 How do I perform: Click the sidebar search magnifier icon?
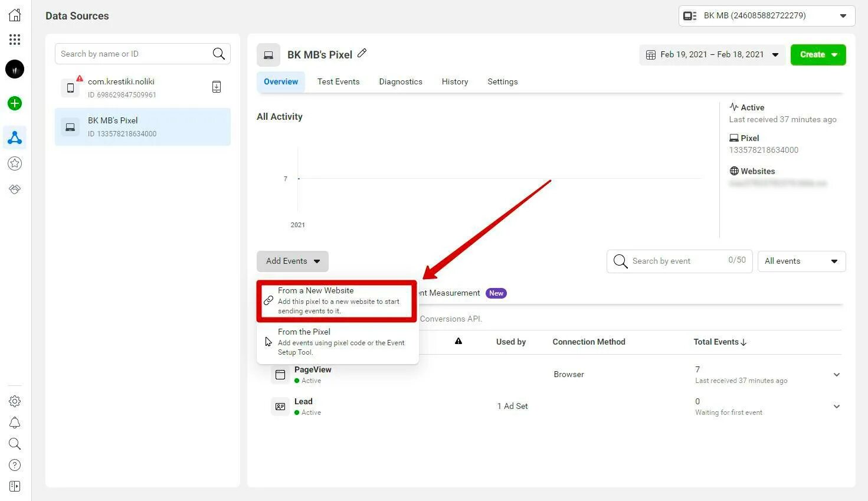(x=15, y=444)
